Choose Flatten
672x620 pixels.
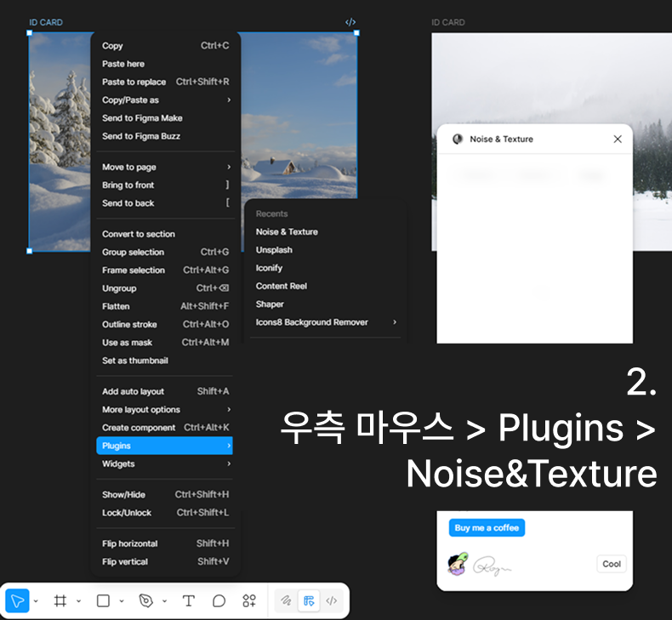click(x=165, y=306)
